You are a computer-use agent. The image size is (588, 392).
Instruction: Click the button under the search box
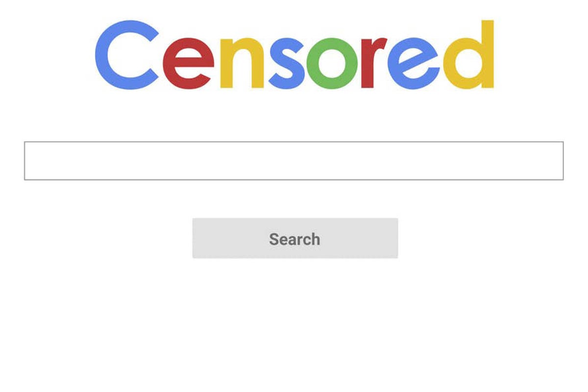click(x=295, y=238)
